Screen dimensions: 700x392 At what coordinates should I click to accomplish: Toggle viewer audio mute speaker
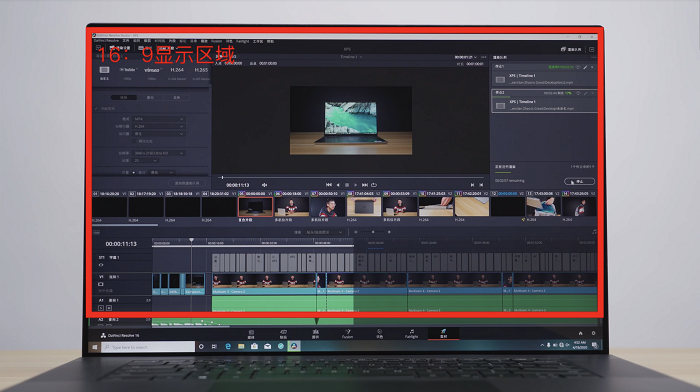(x=265, y=185)
